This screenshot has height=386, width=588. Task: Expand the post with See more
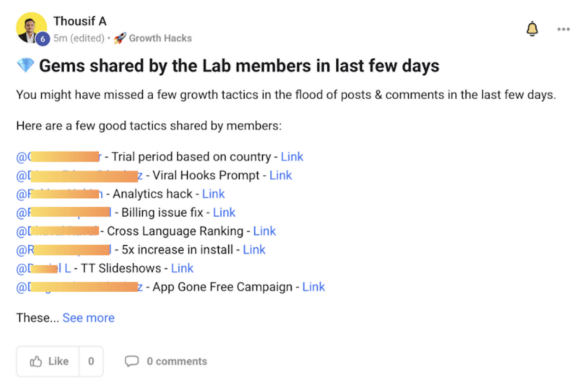pyautogui.click(x=88, y=318)
